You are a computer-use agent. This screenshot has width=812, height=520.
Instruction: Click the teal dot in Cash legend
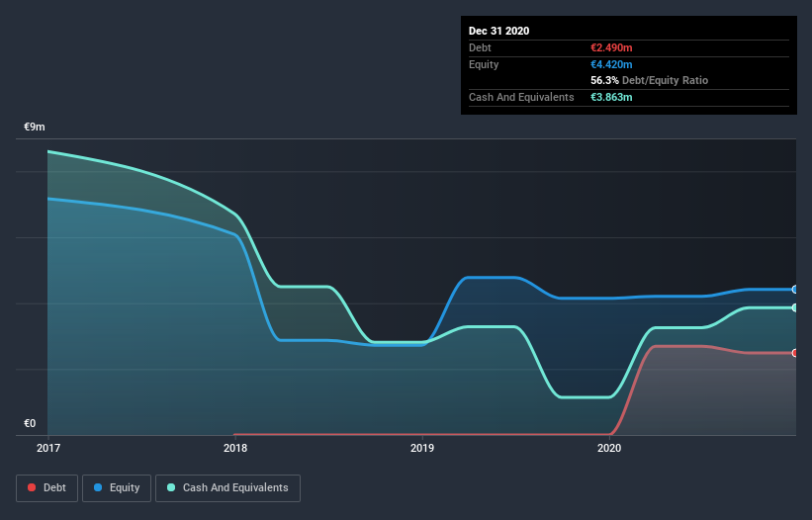171,487
